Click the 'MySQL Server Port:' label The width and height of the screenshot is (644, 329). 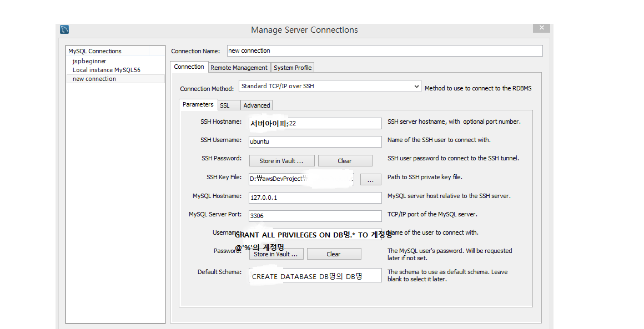pyautogui.click(x=215, y=214)
